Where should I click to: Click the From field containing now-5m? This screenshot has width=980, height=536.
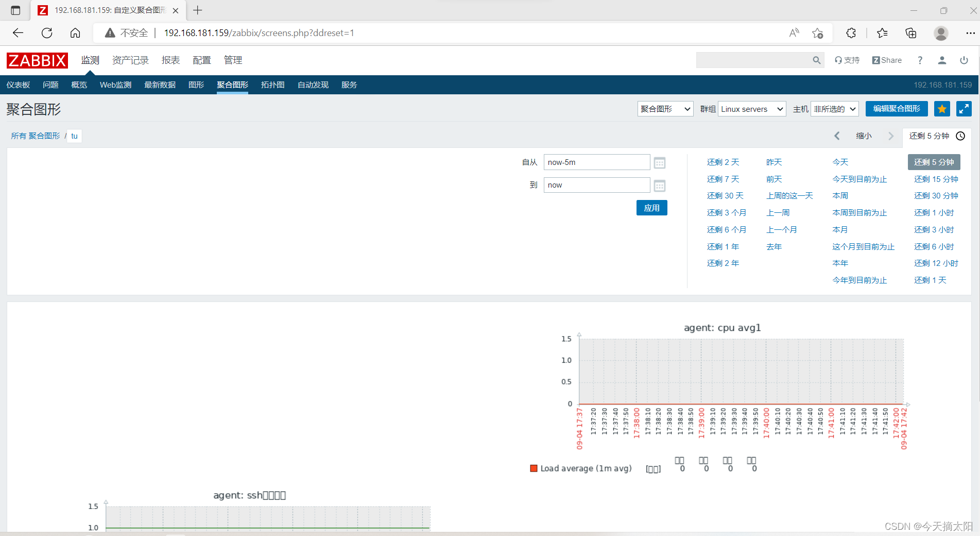pyautogui.click(x=597, y=162)
